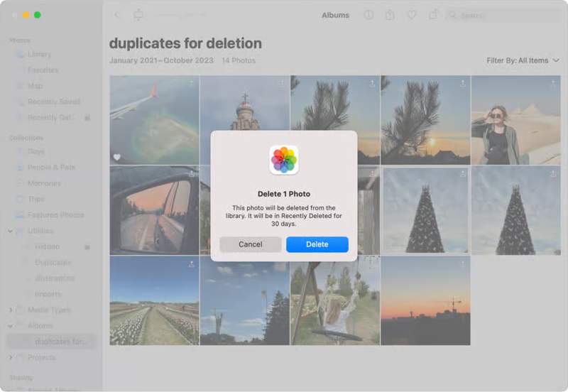
Task: Cancel the Delete 1 Photo dialog
Action: 250,244
